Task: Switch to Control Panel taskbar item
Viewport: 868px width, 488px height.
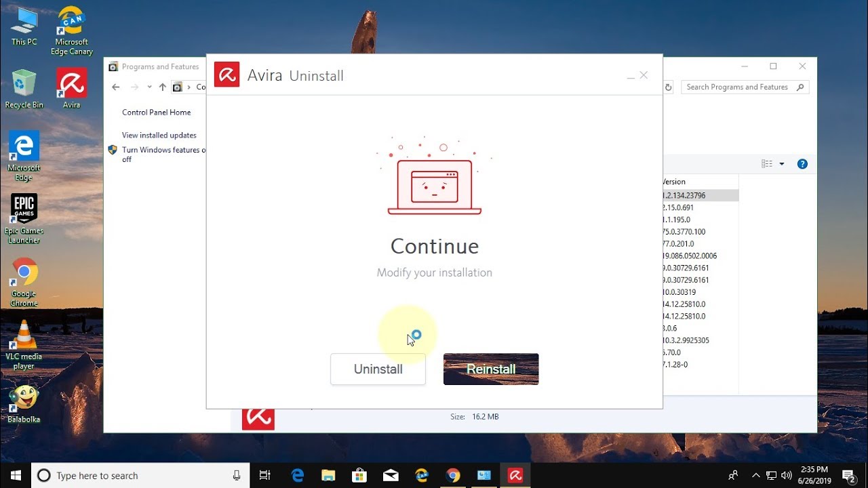Action: 484,475
